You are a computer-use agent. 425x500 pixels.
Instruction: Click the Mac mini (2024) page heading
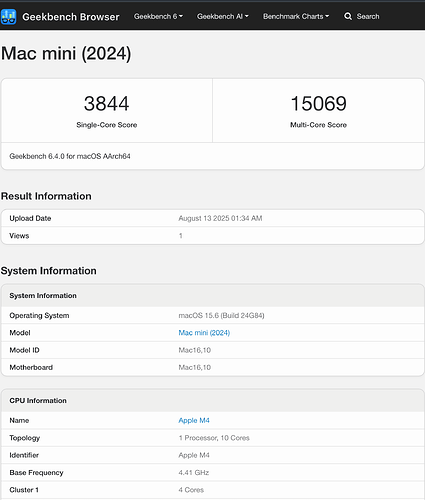coord(66,53)
